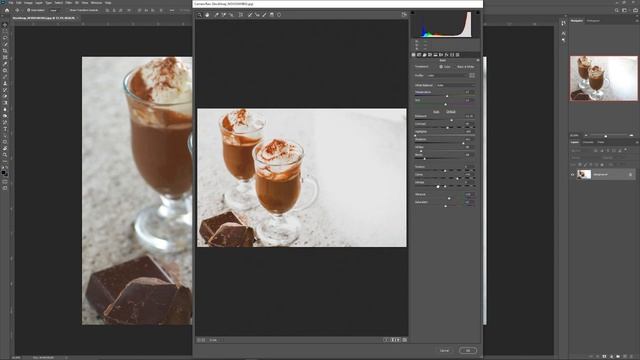640x360 pixels.
Task: Open the Basic panel flyout menu
Action: pos(478,60)
